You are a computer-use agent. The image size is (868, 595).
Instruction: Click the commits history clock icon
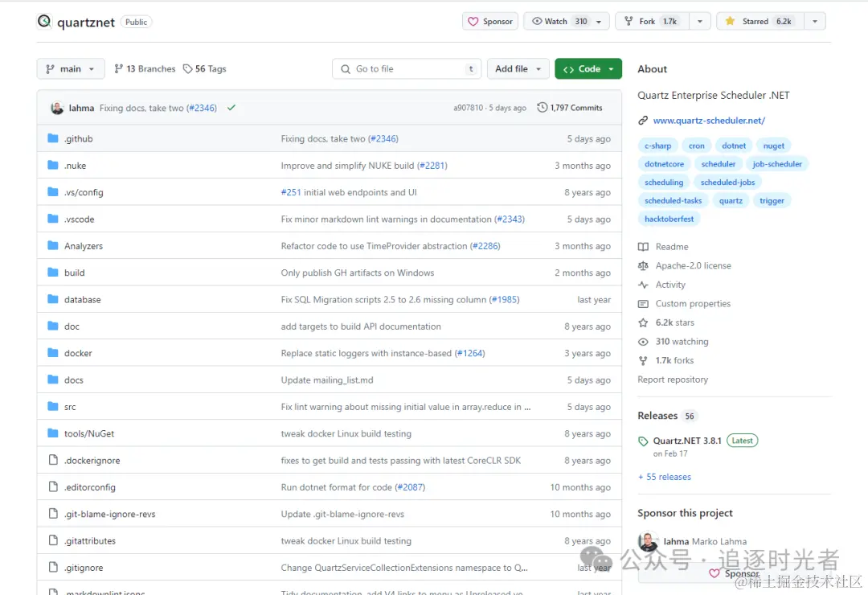[x=542, y=108]
